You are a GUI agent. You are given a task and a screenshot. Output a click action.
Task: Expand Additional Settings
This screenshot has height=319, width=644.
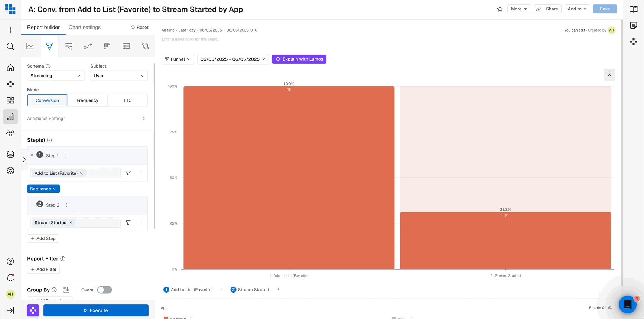pos(87,119)
